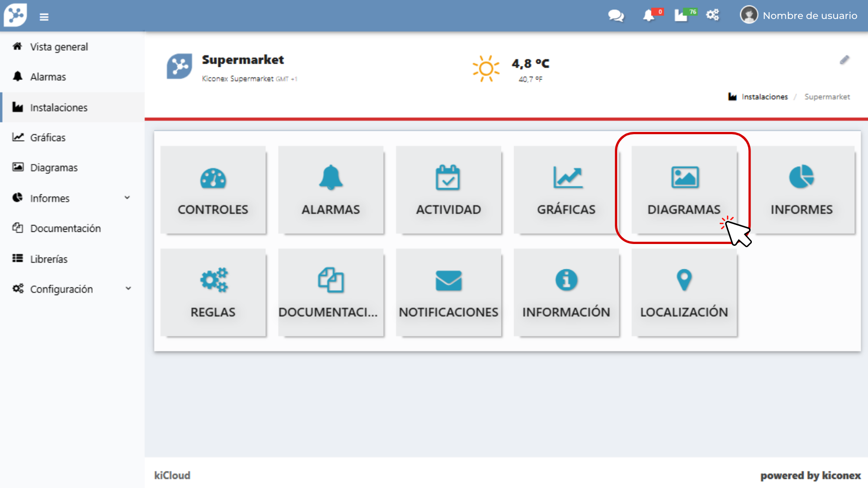This screenshot has height=488, width=868.
Task: Click the edit pencil icon
Action: (844, 60)
